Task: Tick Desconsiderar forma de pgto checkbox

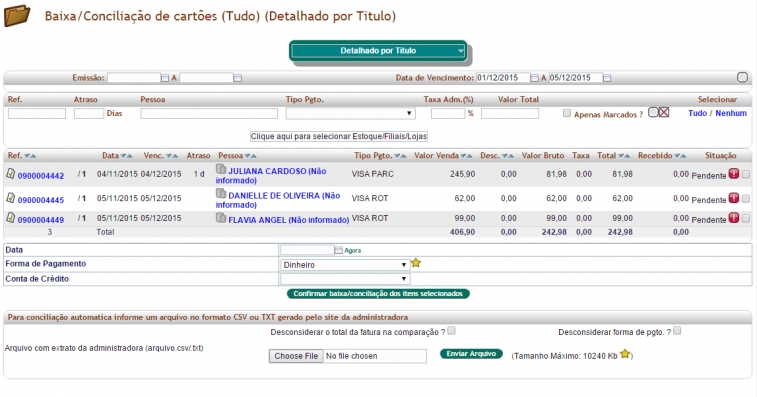Action: click(x=677, y=331)
